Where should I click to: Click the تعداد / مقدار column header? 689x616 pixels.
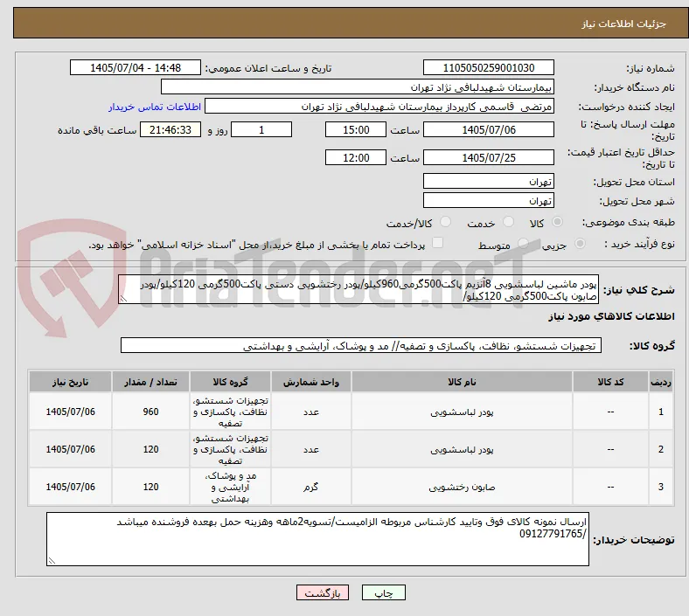[150, 382]
